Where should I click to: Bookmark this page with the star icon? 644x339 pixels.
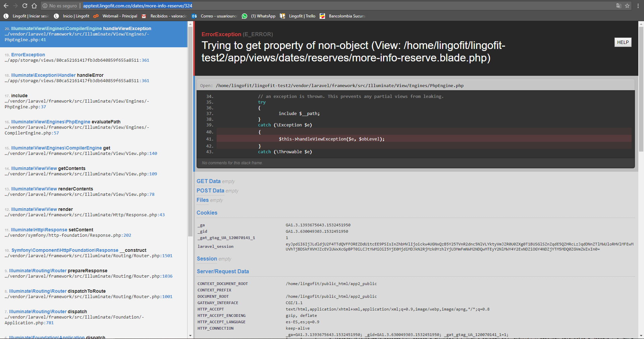[x=627, y=6]
